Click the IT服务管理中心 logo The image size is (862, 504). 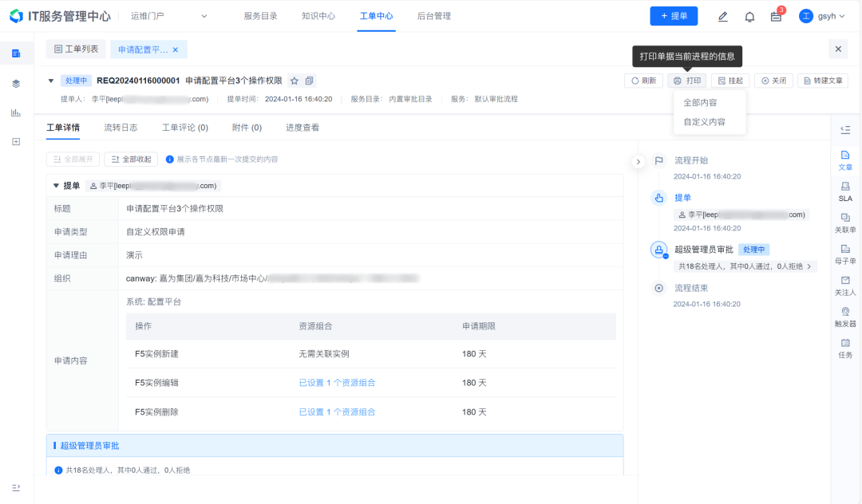61,16
